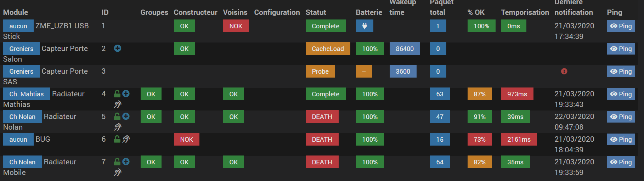Click the CacheLoad status badge
Screen dimensions: 644x181
click(328, 49)
